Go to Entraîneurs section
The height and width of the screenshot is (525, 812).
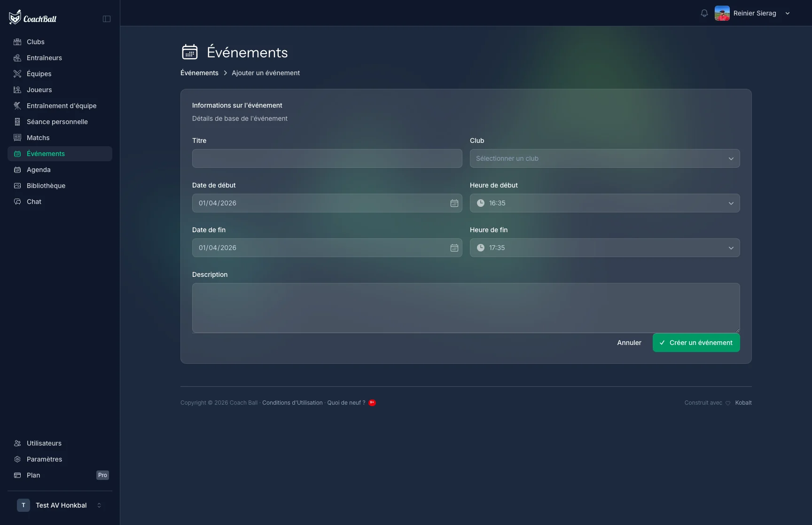(60, 58)
